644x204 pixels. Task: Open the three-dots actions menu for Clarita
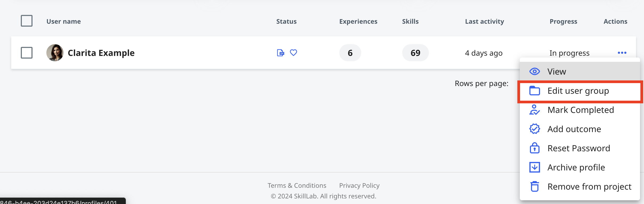[622, 53]
